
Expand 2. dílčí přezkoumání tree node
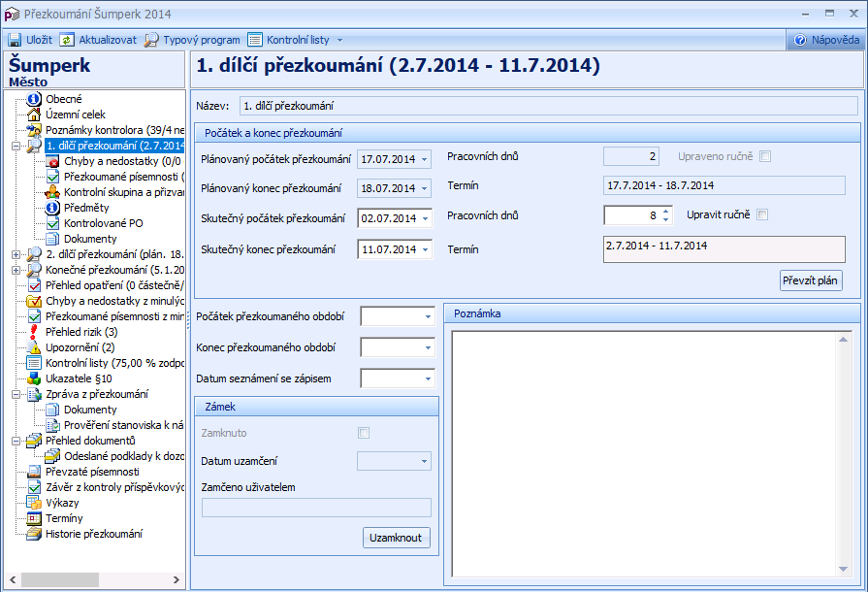tap(16, 254)
